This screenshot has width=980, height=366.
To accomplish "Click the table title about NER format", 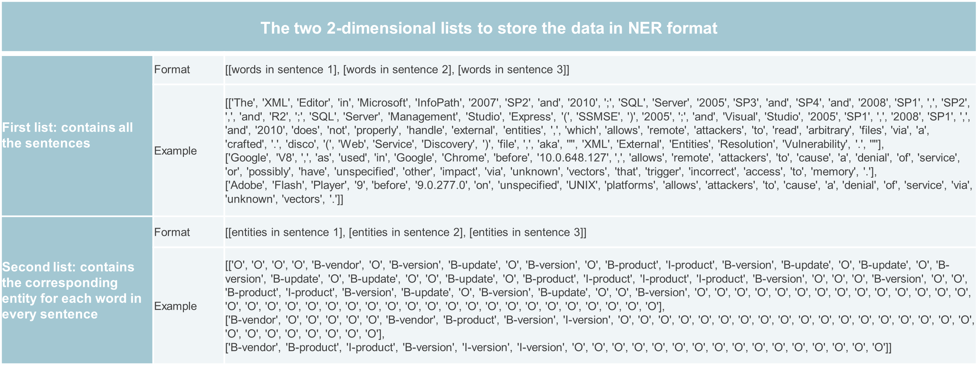I will (x=488, y=28).
